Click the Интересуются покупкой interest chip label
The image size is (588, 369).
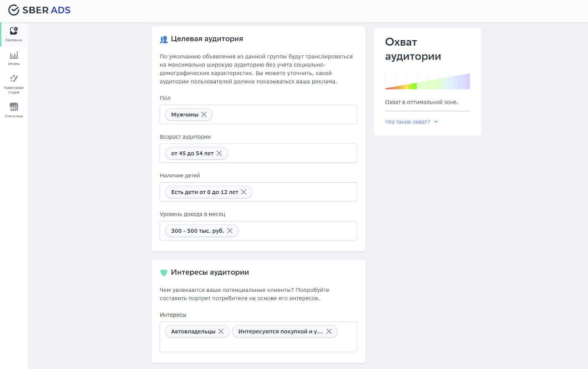click(x=280, y=331)
